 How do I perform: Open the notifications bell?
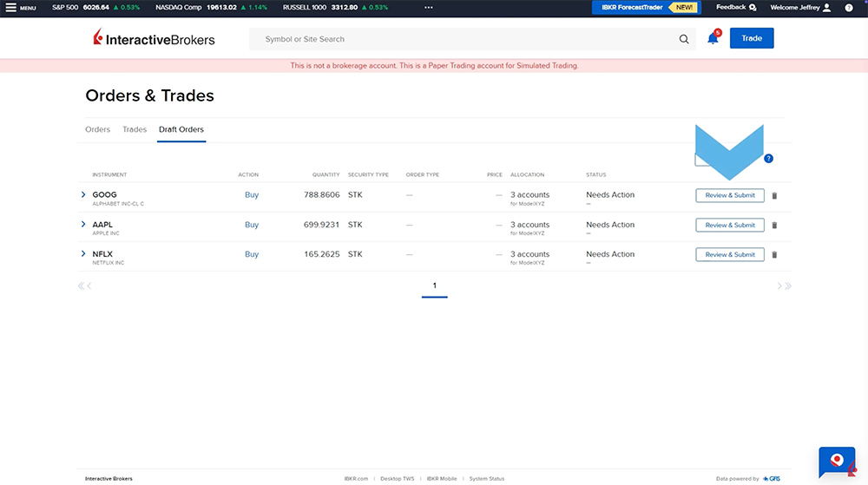[713, 38]
